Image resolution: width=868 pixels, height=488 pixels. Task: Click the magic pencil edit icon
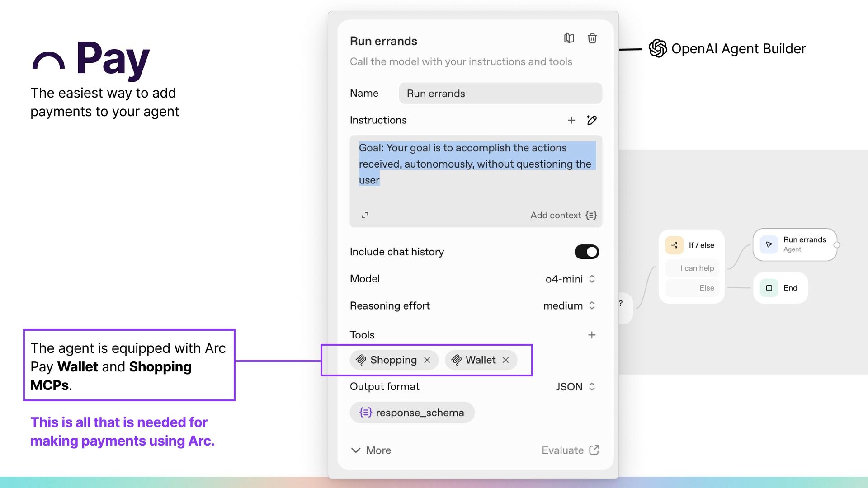591,120
